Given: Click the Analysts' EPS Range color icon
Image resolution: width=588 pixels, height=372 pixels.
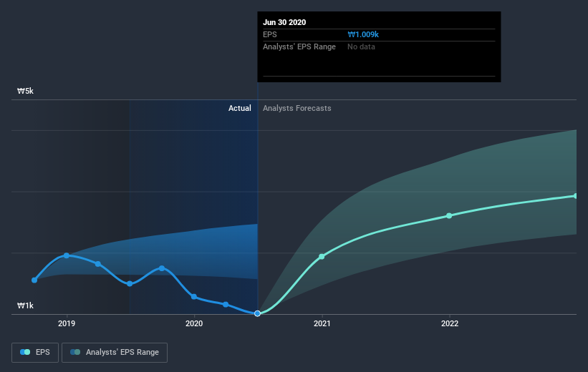Looking at the screenshot, I should click(x=75, y=352).
